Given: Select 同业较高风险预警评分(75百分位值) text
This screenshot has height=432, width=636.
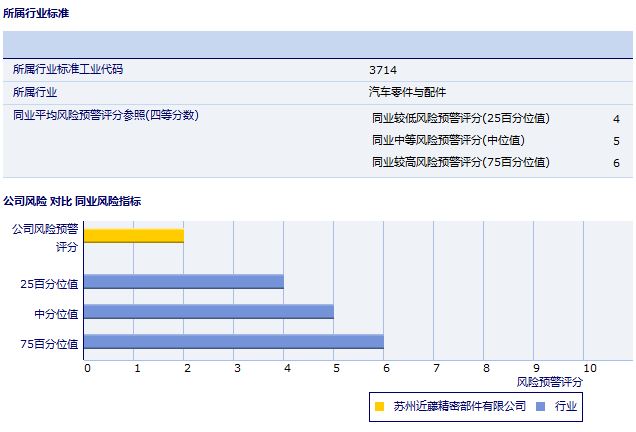Looking at the screenshot, I should (x=460, y=162).
